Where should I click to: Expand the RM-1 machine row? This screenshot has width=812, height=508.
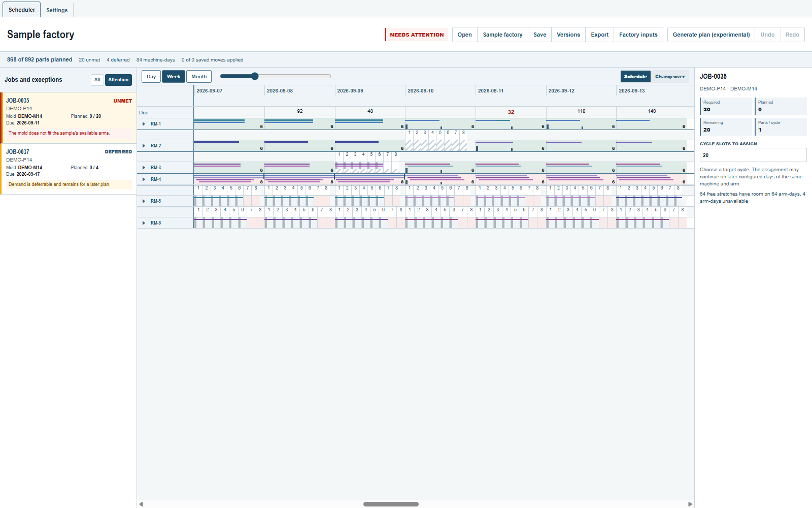[144, 124]
